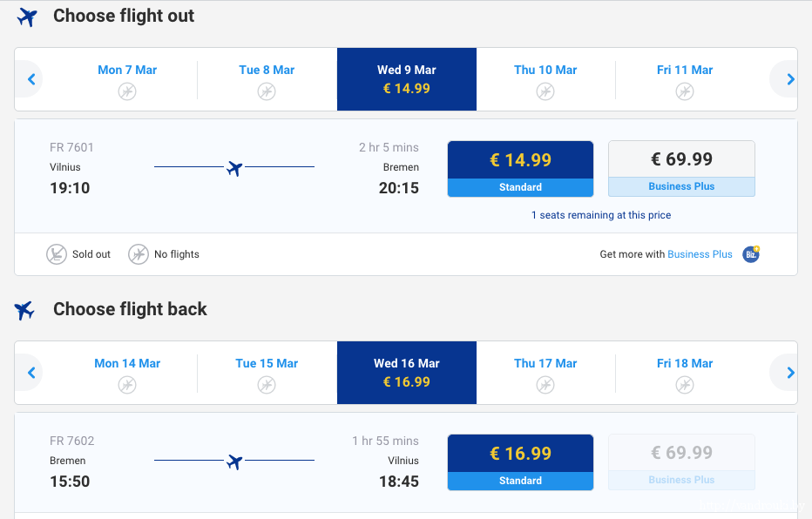Click the plane icon on FR 7601 route
The height and width of the screenshot is (519, 812).
(233, 168)
